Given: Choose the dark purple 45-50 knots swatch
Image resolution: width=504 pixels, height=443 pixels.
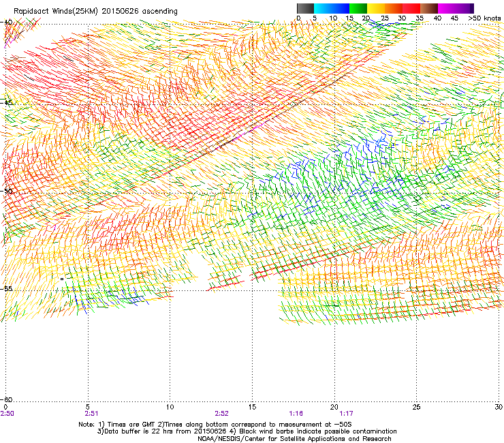Looking at the screenshot, I should point(464,8).
